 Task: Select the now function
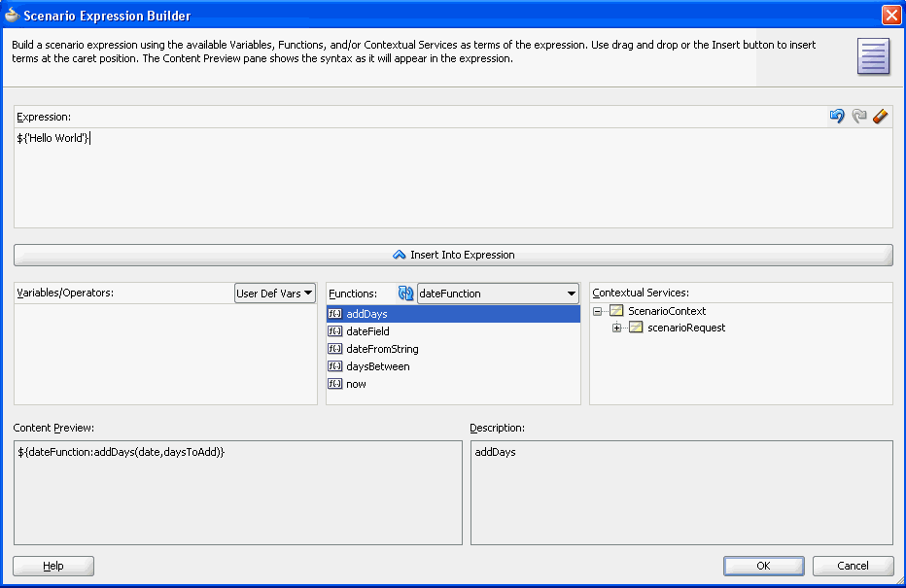pyautogui.click(x=453, y=384)
